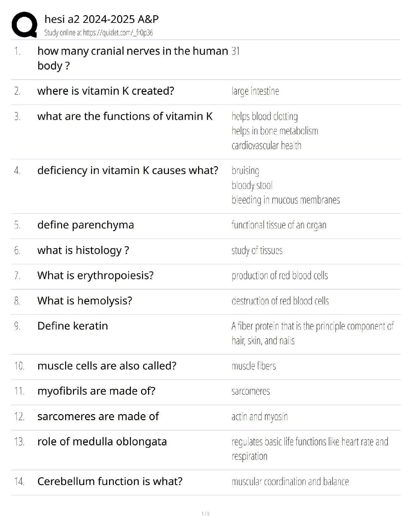Click 'role of medulla oblongata' term
Screen dimensions: 411x532
pos(102,442)
